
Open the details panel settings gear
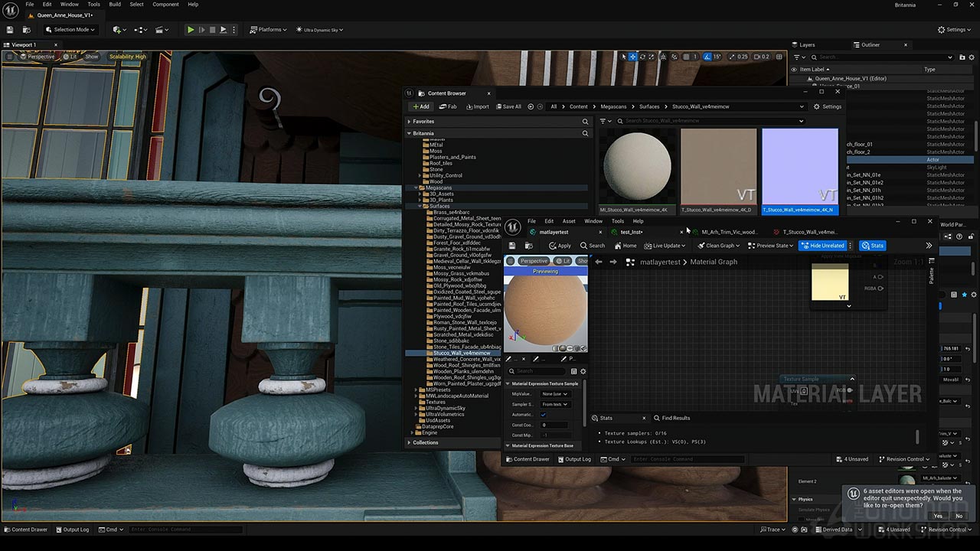(x=583, y=371)
